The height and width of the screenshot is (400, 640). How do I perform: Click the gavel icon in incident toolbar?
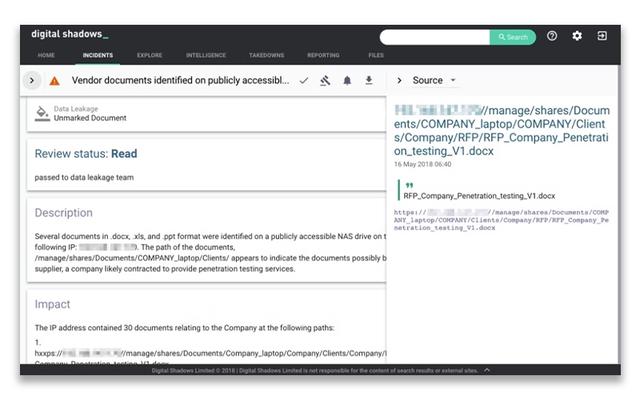(x=326, y=80)
